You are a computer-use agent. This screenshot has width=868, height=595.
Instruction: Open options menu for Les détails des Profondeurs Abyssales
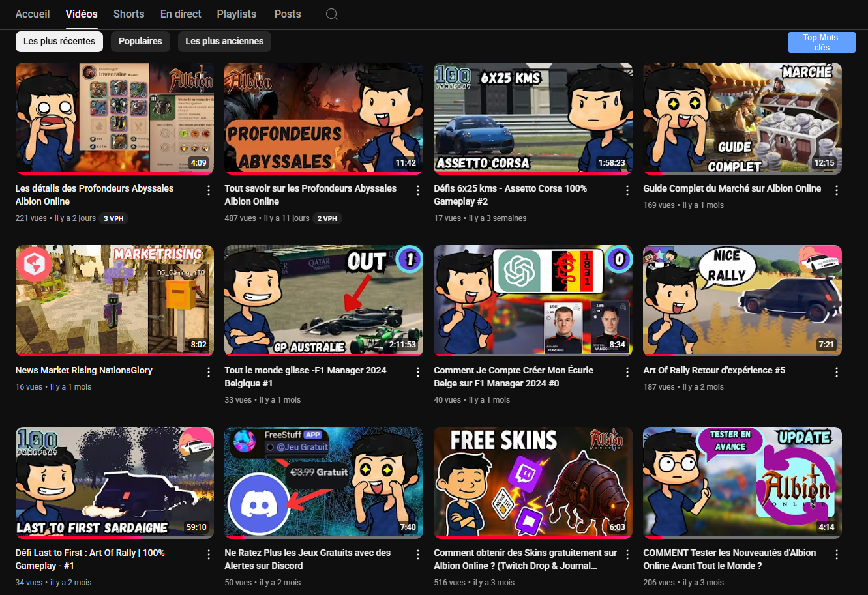coord(209,190)
